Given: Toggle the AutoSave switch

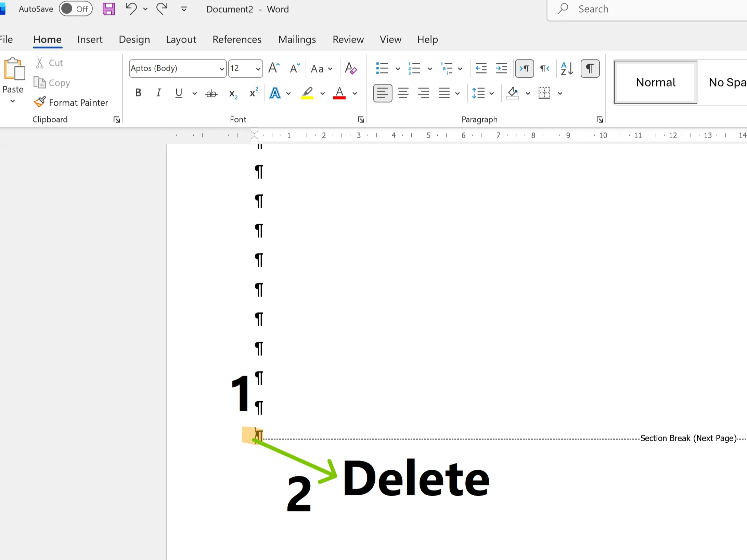Looking at the screenshot, I should click(76, 9).
